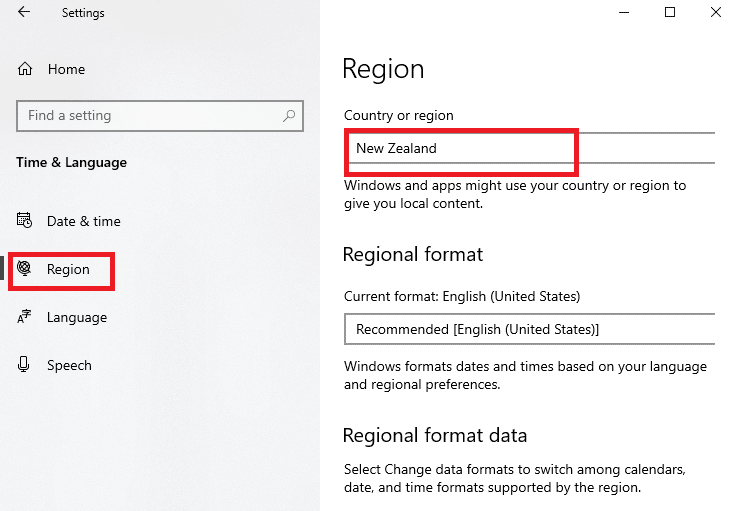Click the Regional format heading
This screenshot has height=511, width=731.
click(x=413, y=255)
